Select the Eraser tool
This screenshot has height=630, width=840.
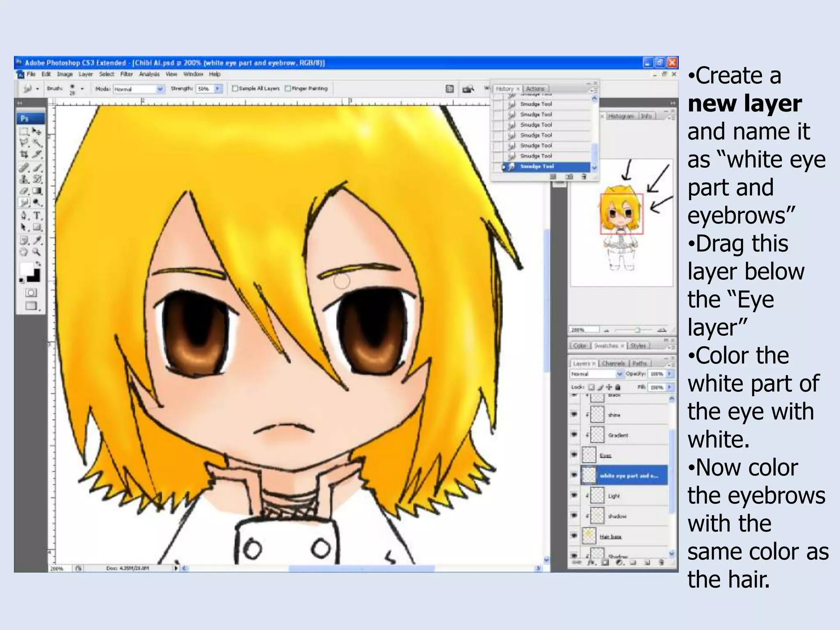(x=24, y=191)
